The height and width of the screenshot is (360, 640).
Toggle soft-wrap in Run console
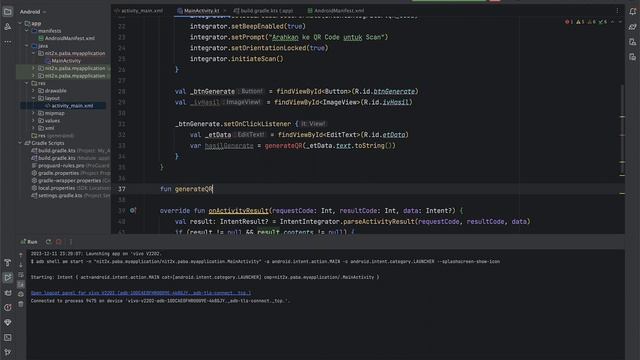click(x=21, y=275)
